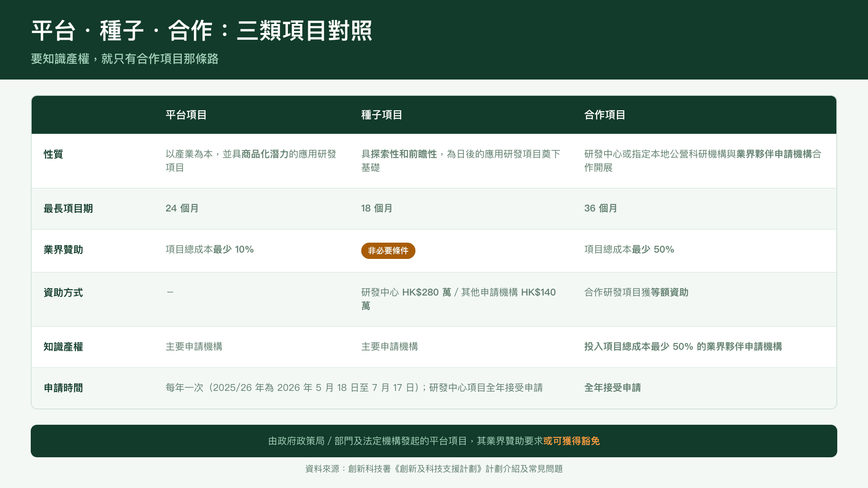Image resolution: width=868 pixels, height=488 pixels.
Task: Click the 具探索性和前瞻性 seed description
Action: [461, 161]
